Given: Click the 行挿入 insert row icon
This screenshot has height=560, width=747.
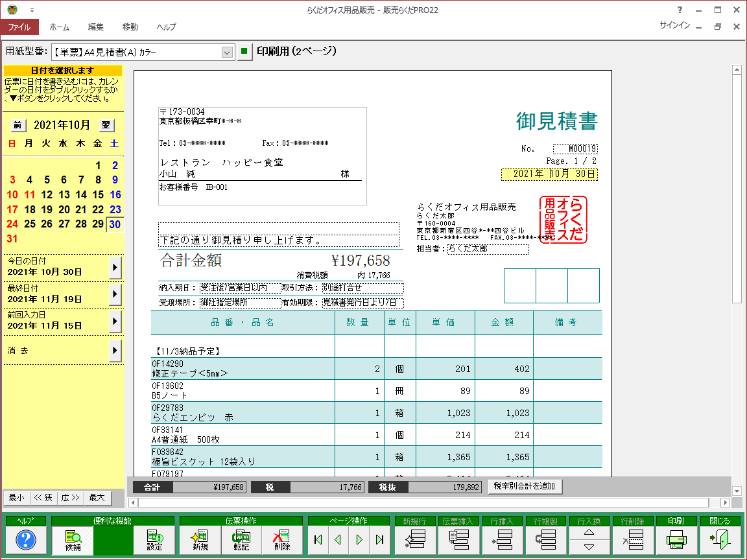Looking at the screenshot, I should [502, 539].
